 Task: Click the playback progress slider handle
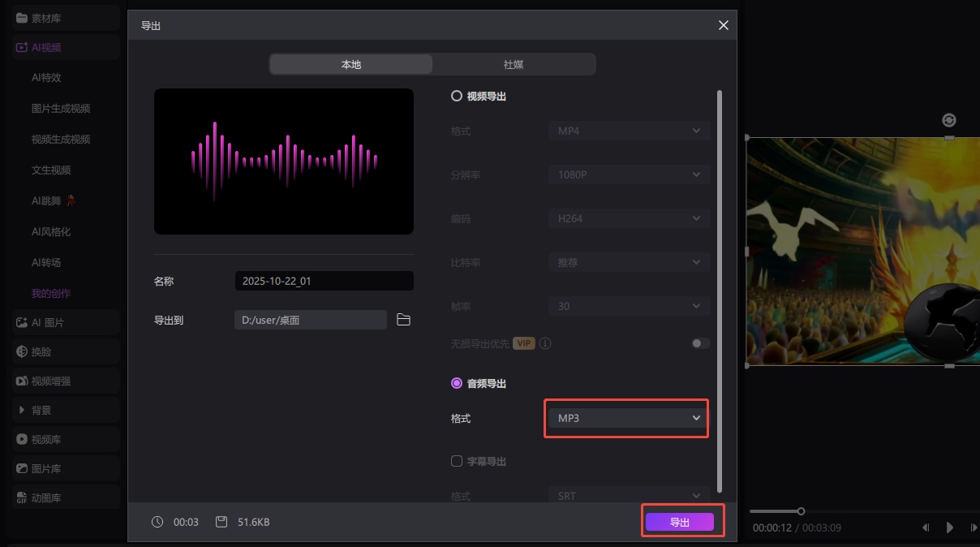(801, 511)
